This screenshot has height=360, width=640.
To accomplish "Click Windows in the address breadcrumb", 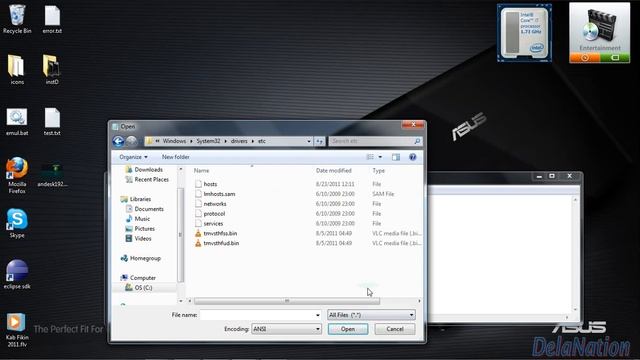I will point(174,141).
